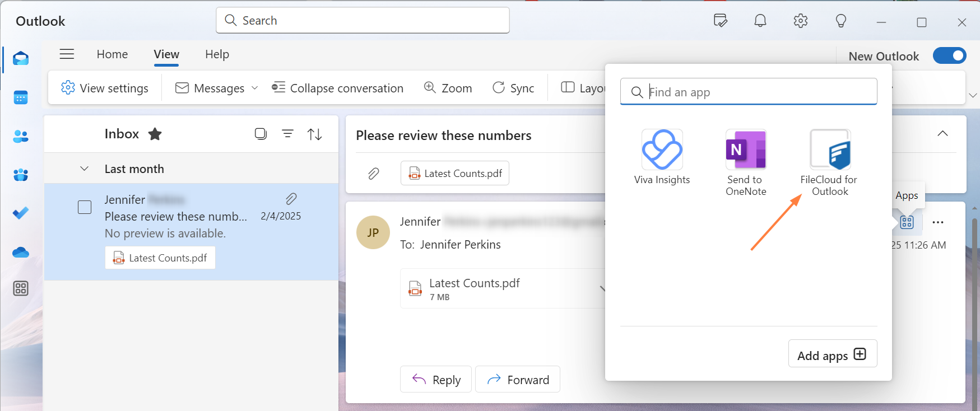Launch Viva Insights from apps panel
This screenshot has height=411, width=980.
click(x=662, y=150)
